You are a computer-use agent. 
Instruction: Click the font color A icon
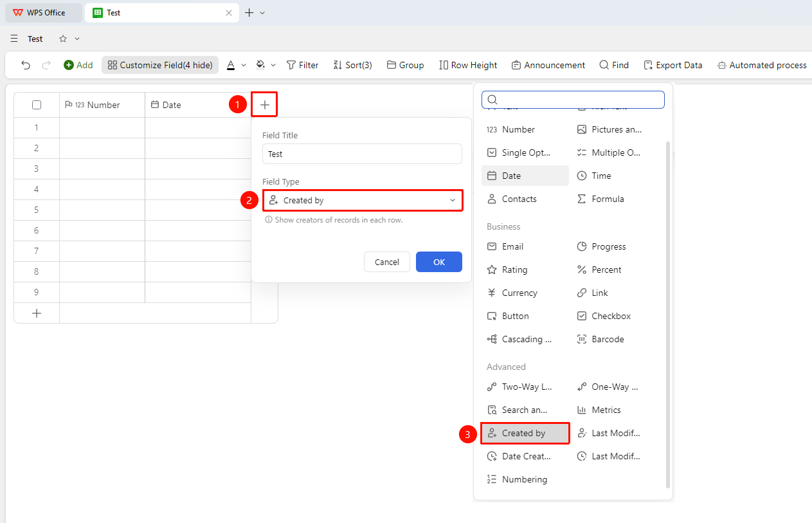pyautogui.click(x=231, y=65)
